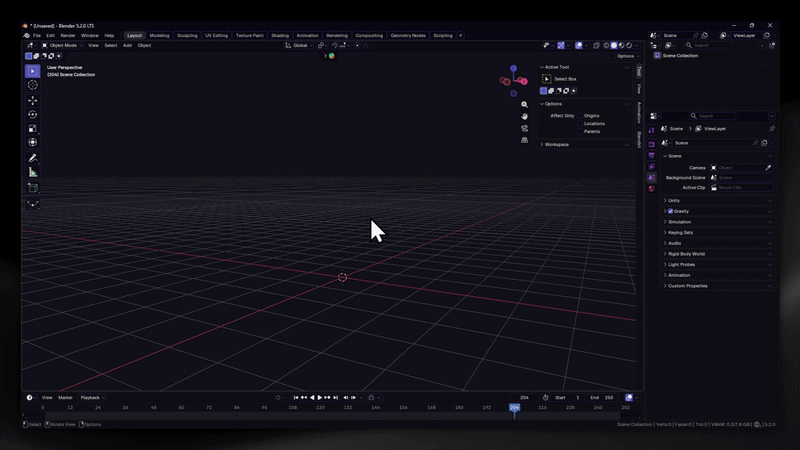Click the zoom magnifier viewport icon

click(524, 105)
